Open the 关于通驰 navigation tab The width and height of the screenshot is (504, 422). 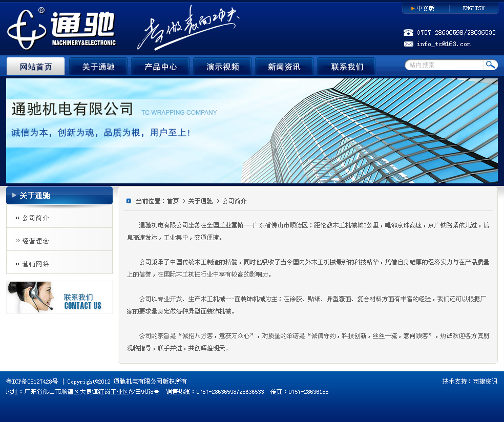(x=98, y=67)
